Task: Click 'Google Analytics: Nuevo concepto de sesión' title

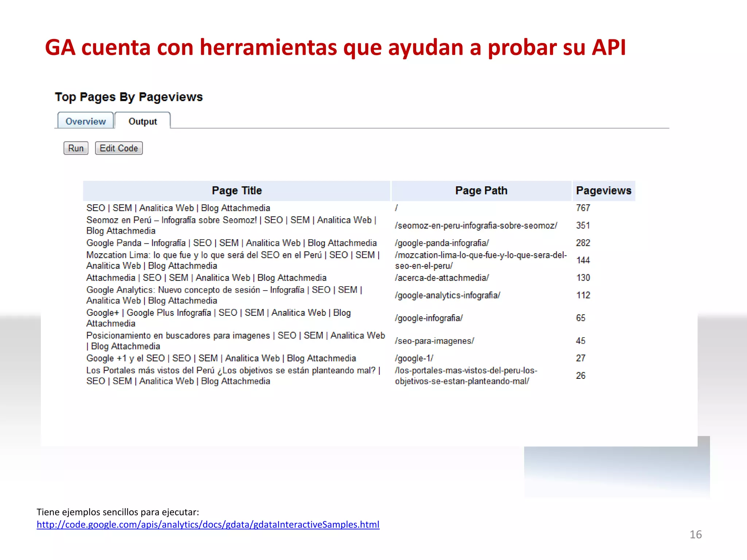Action: pos(224,295)
